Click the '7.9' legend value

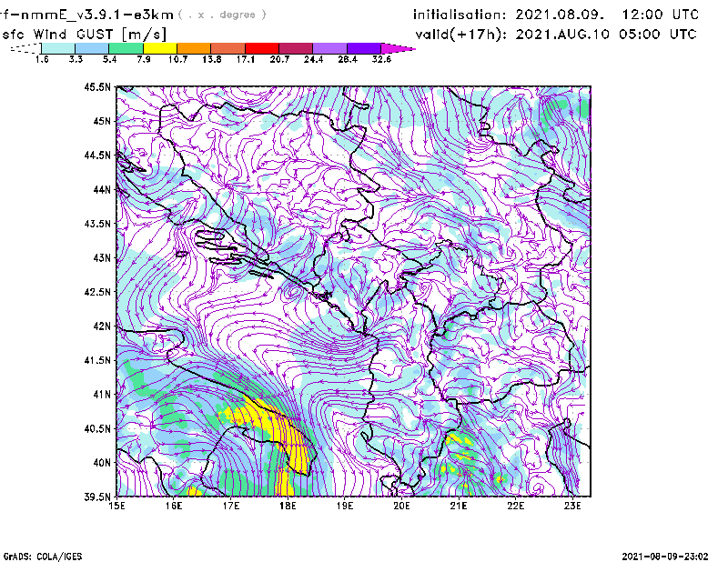pos(144,59)
